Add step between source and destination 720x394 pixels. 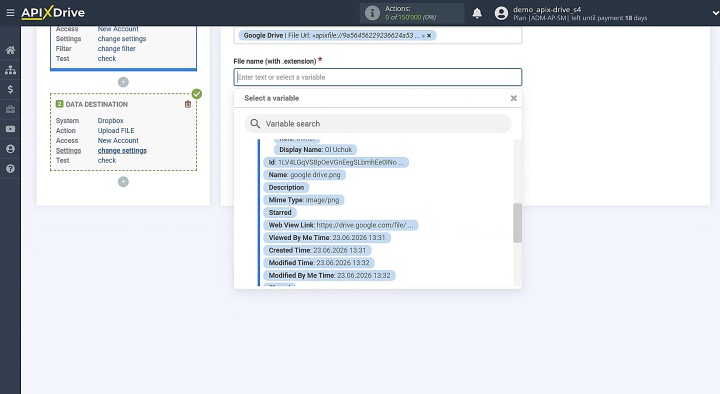pyautogui.click(x=123, y=82)
